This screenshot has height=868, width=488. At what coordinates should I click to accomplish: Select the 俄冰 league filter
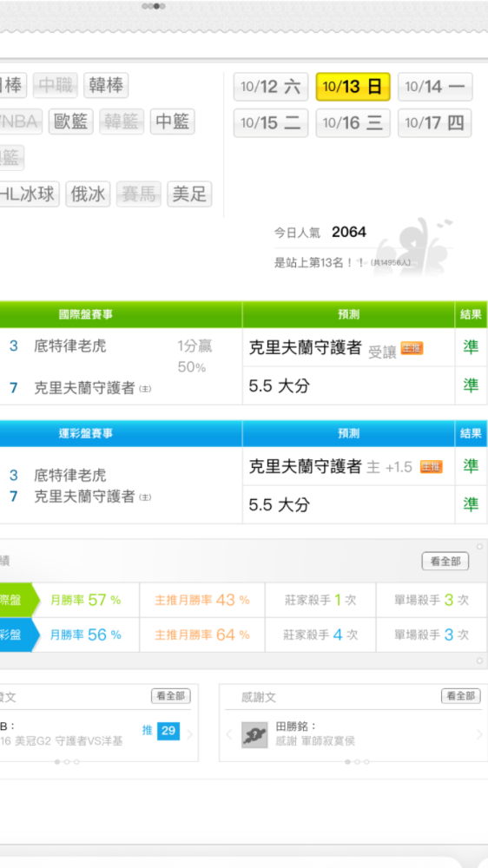[88, 194]
